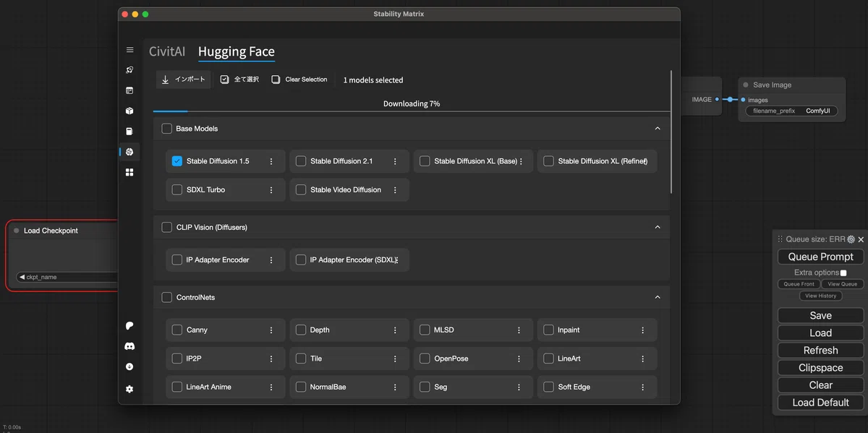This screenshot has height=433, width=868.
Task: Open the Packages window icon in the sidebar
Action: [x=129, y=90]
